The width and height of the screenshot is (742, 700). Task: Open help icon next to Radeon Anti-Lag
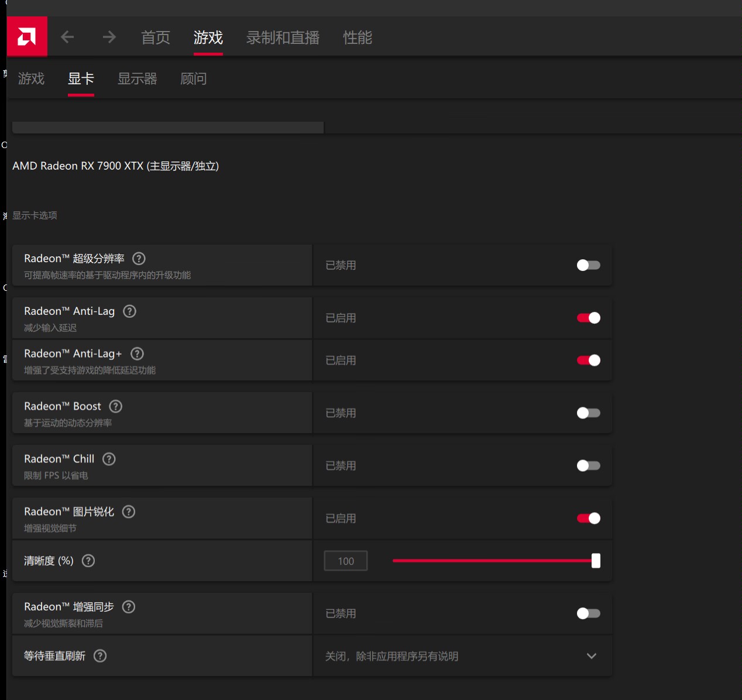(129, 311)
